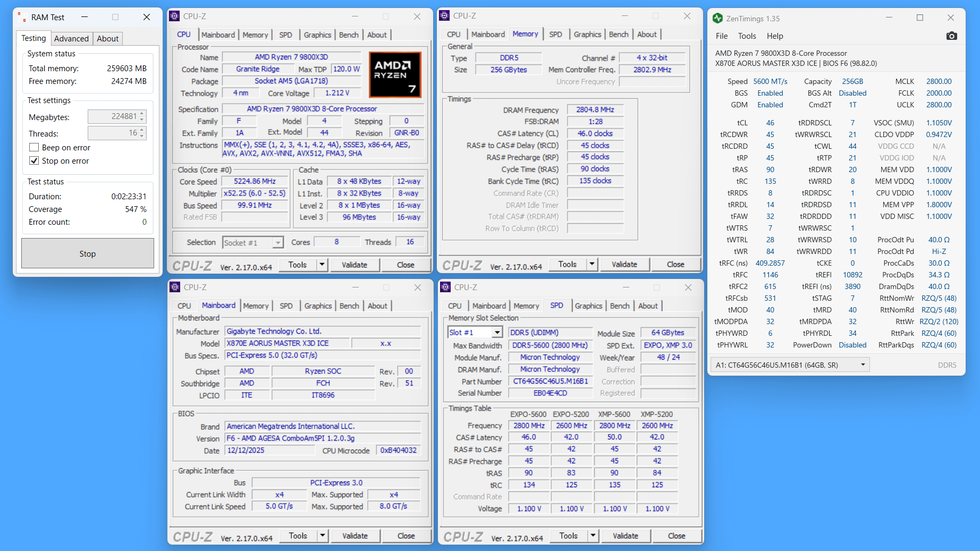Expand the A1 CT64G56C46U5 module dropdown
980x551 pixels.
tap(863, 365)
